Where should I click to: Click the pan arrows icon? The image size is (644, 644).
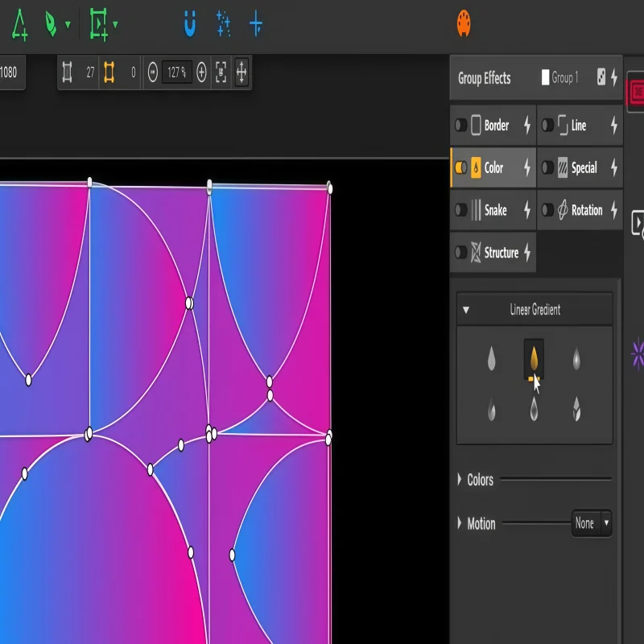tap(242, 72)
